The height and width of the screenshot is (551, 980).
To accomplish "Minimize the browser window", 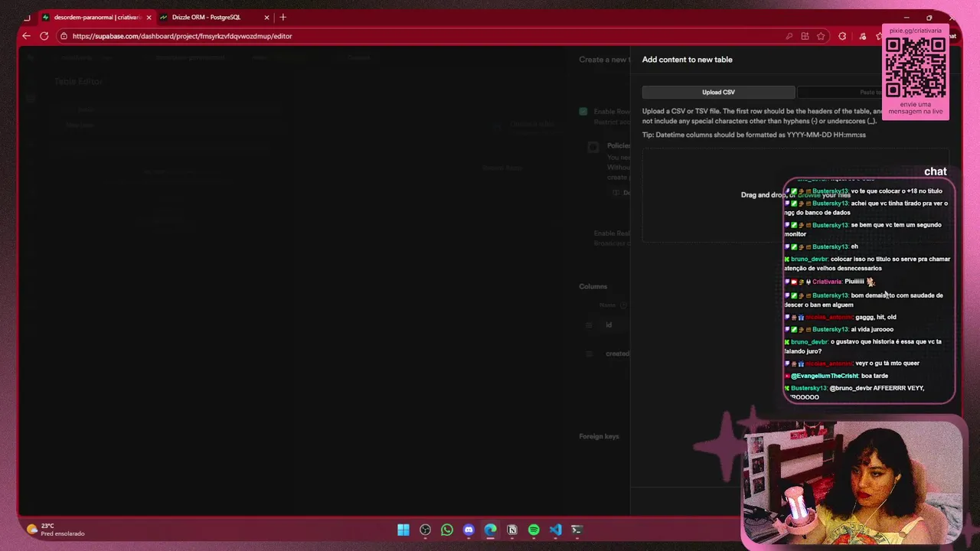I will coord(906,17).
